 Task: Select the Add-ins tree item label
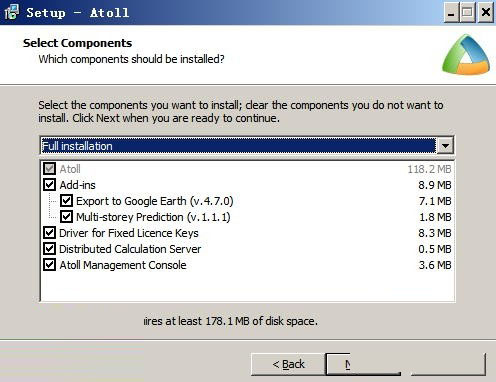(x=77, y=185)
